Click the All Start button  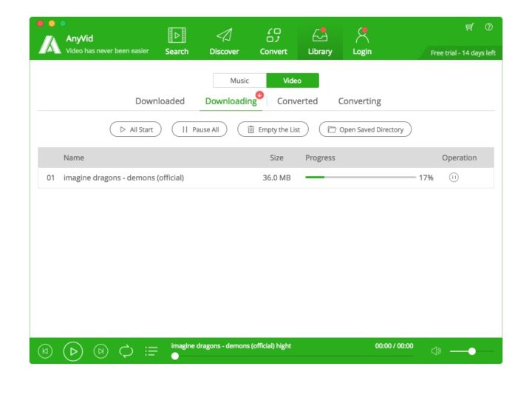pos(135,129)
